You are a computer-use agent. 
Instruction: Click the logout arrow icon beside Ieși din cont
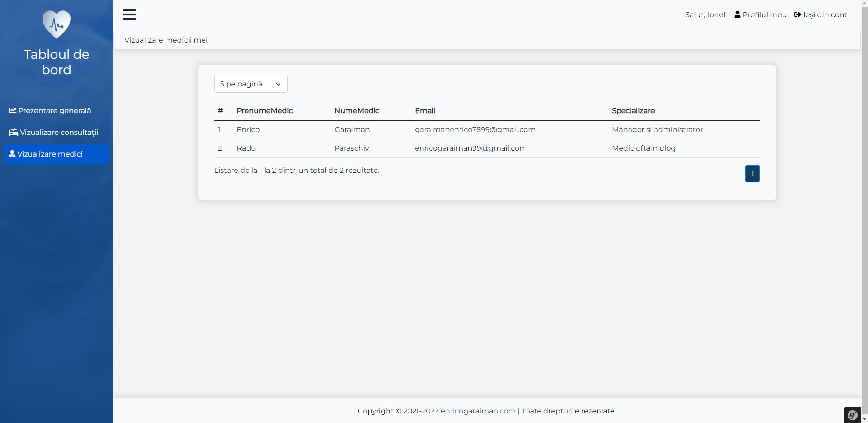[x=798, y=14]
